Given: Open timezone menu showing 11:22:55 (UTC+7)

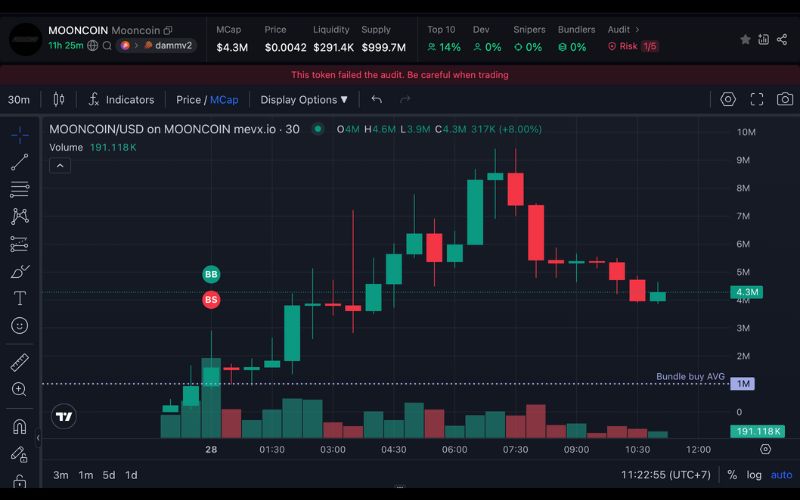Looking at the screenshot, I should pyautogui.click(x=665, y=474).
